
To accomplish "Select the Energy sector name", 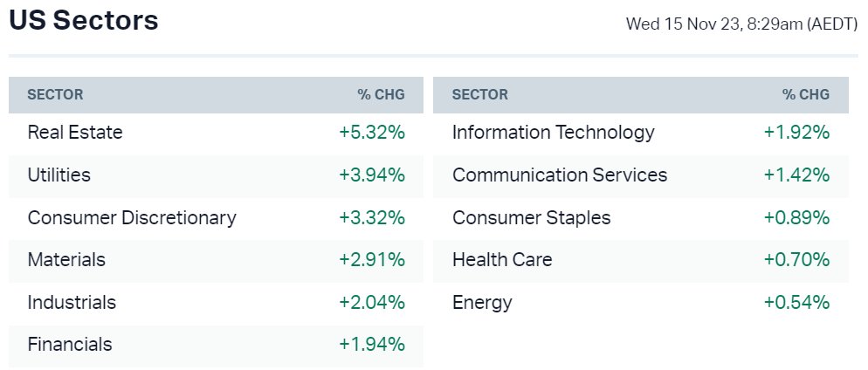I will coord(482,303).
